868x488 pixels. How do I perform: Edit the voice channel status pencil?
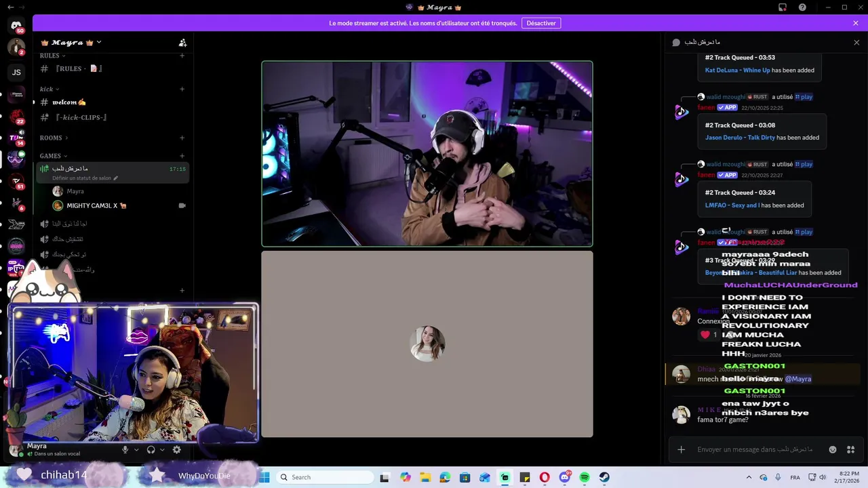click(x=116, y=178)
